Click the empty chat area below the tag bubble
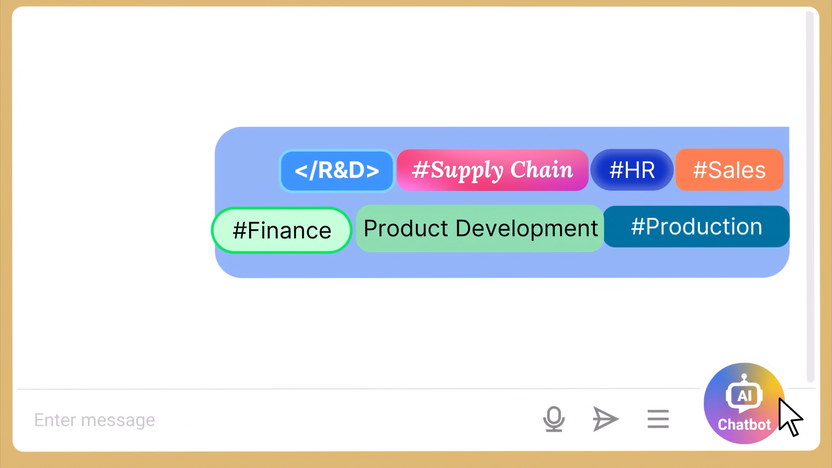 point(400,330)
